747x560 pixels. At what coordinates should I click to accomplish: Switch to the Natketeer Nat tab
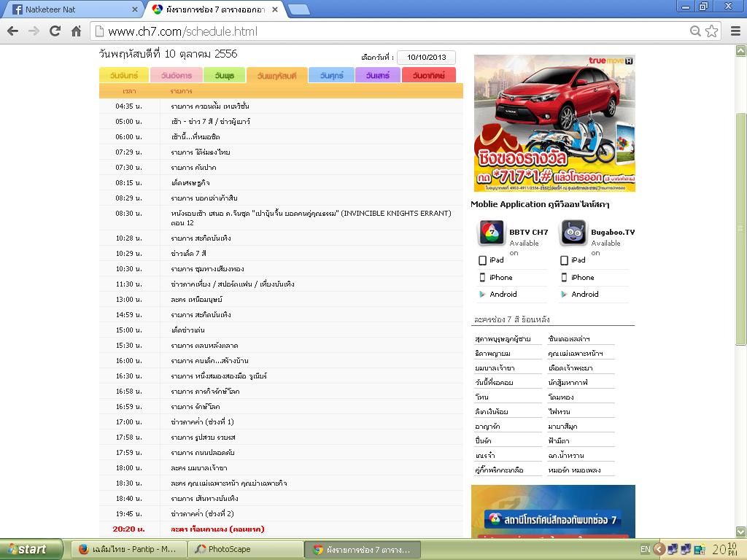click(71, 9)
